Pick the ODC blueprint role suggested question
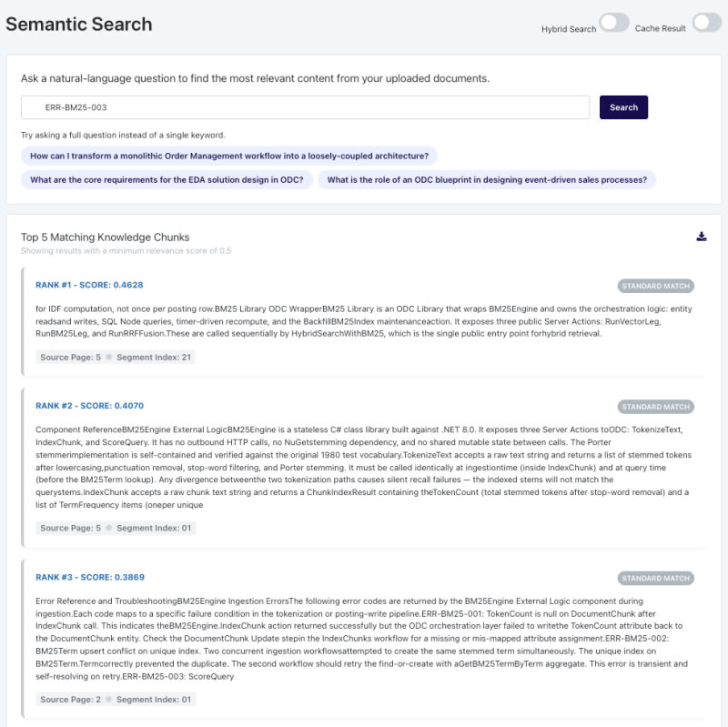Image resolution: width=728 pixels, height=727 pixels. (487, 179)
